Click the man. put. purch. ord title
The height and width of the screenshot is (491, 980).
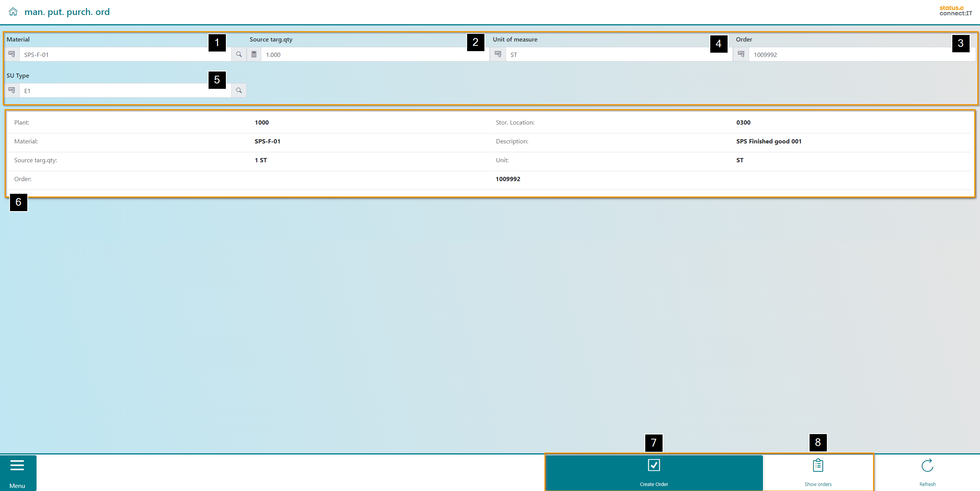click(x=67, y=12)
